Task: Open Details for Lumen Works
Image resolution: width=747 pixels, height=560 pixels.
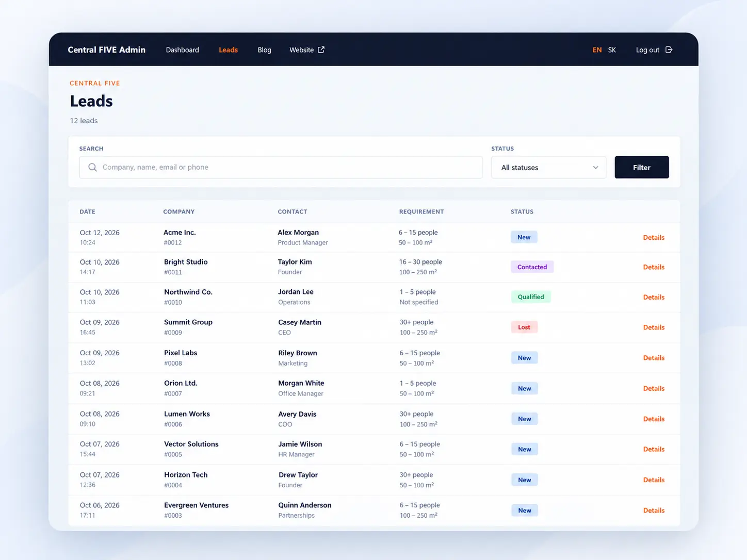Action: (654, 419)
